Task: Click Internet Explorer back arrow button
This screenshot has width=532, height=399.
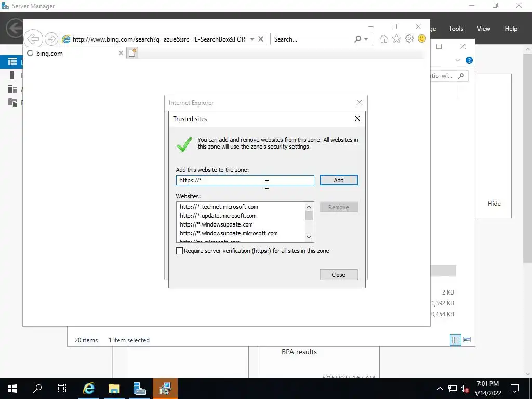Action: coord(33,39)
